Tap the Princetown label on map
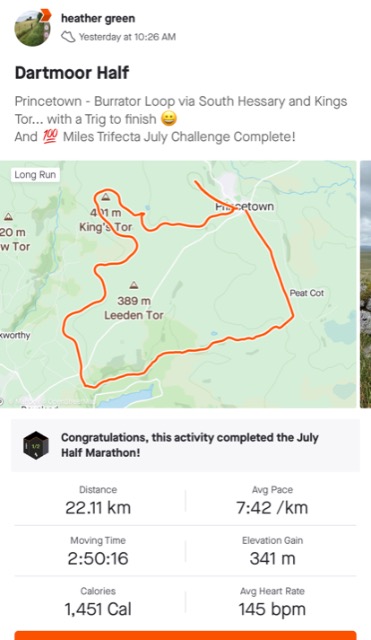This screenshot has width=371, height=640. (245, 207)
